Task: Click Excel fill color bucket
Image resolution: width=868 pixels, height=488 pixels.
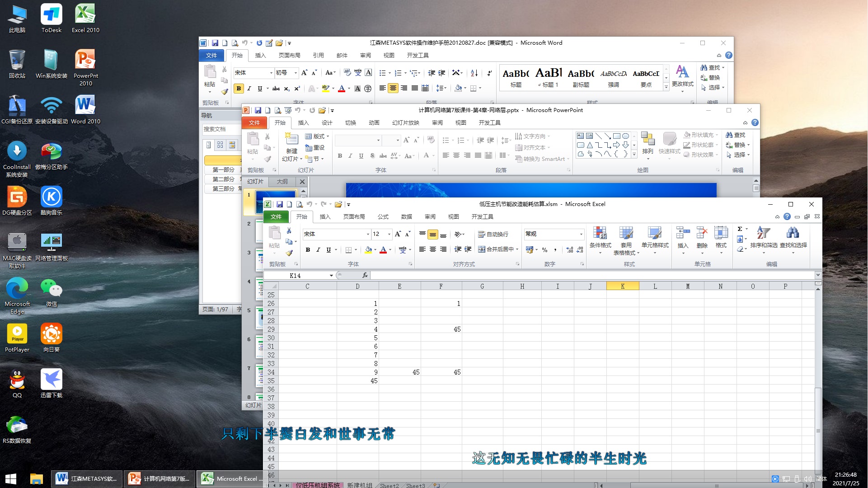Action: [x=368, y=249]
